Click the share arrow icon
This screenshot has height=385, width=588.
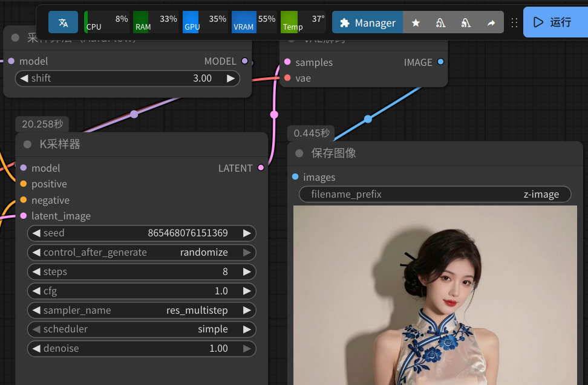[x=491, y=23]
